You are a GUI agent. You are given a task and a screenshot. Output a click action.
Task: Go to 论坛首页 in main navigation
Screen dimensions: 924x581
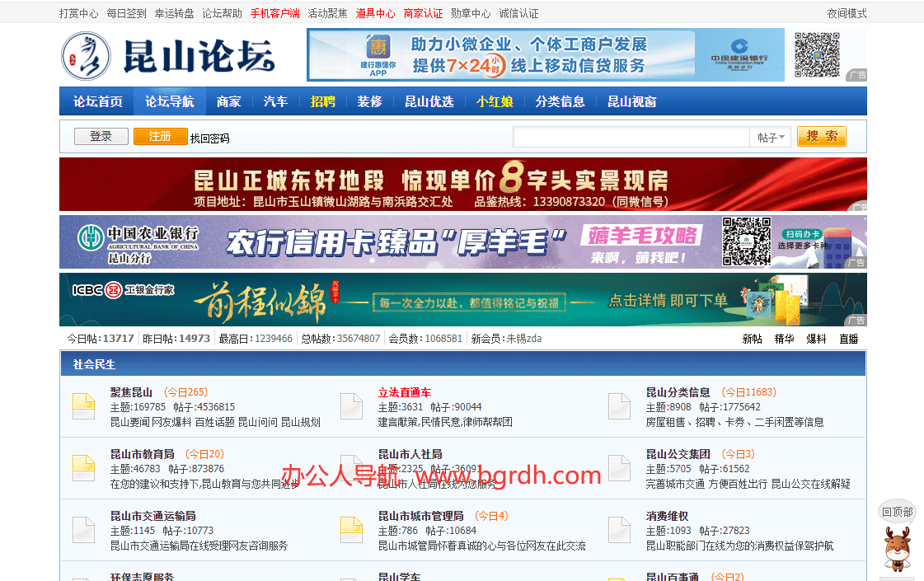[x=98, y=101]
